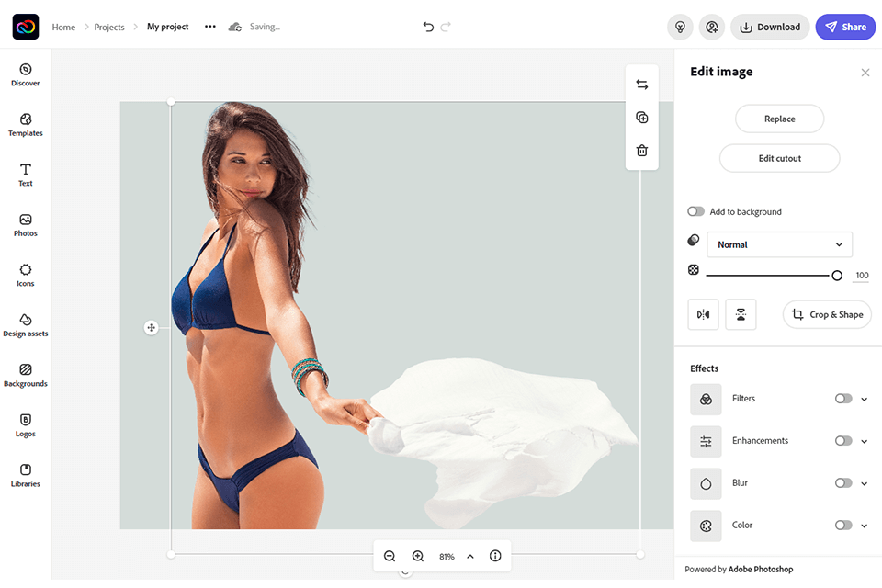
Task: Click the Edit cutout button
Action: 779,158
